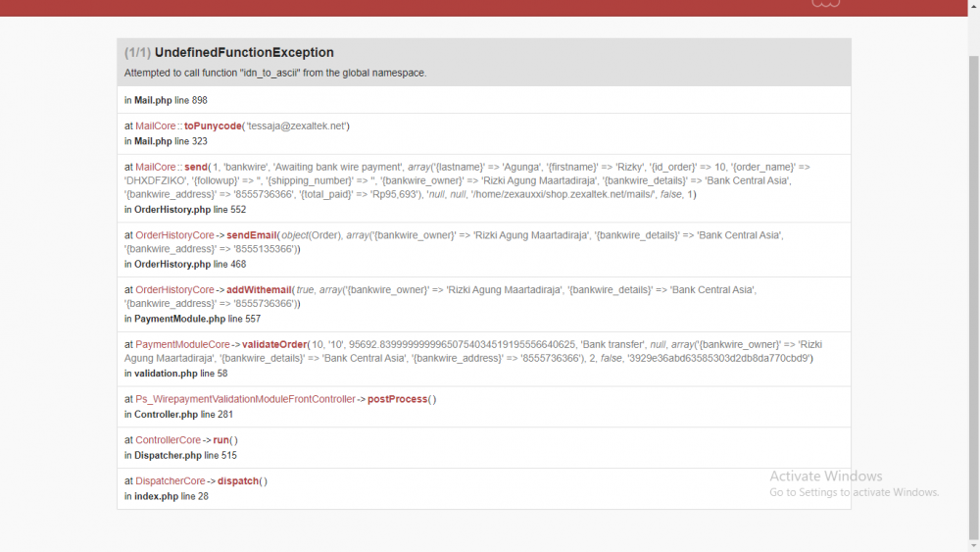This screenshot has height=552, width=980.
Task: Click the addWithemail method name
Action: pyautogui.click(x=259, y=290)
